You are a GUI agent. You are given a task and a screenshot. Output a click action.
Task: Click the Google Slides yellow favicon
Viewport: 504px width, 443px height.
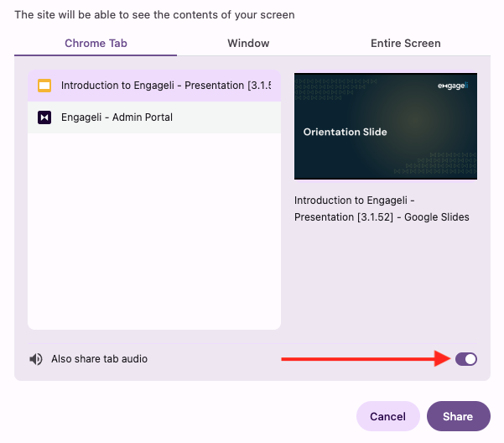(x=44, y=86)
